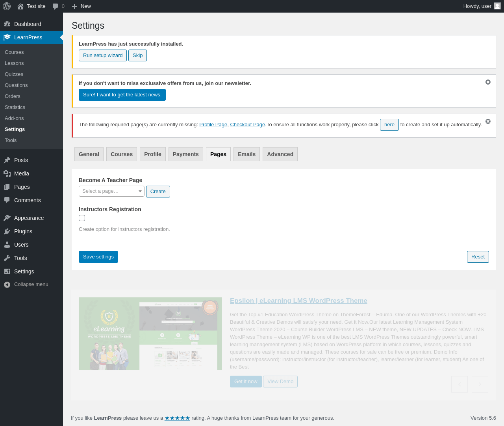
Task: Click LearnPress graduation cap icon
Action: coord(7,37)
